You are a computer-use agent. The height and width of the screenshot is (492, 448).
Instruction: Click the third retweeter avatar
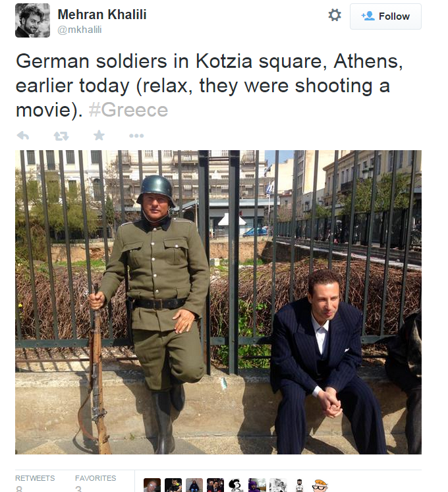click(194, 485)
